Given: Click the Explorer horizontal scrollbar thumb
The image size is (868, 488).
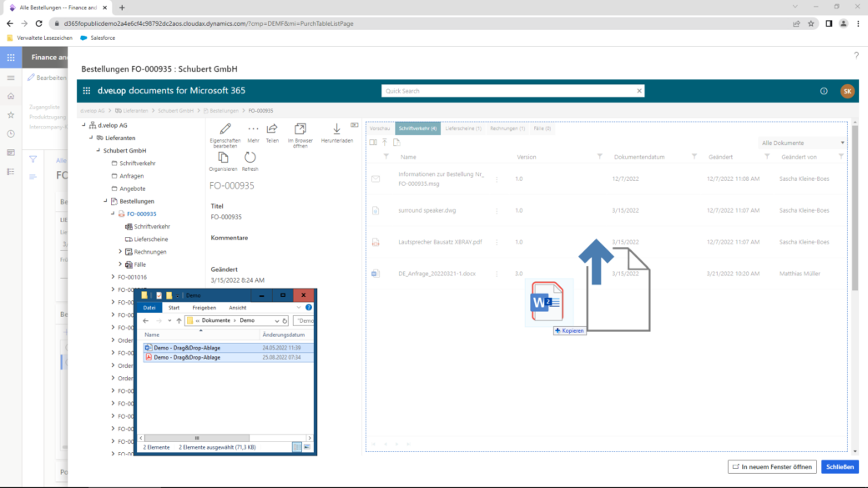Looking at the screenshot, I should coord(196,438).
